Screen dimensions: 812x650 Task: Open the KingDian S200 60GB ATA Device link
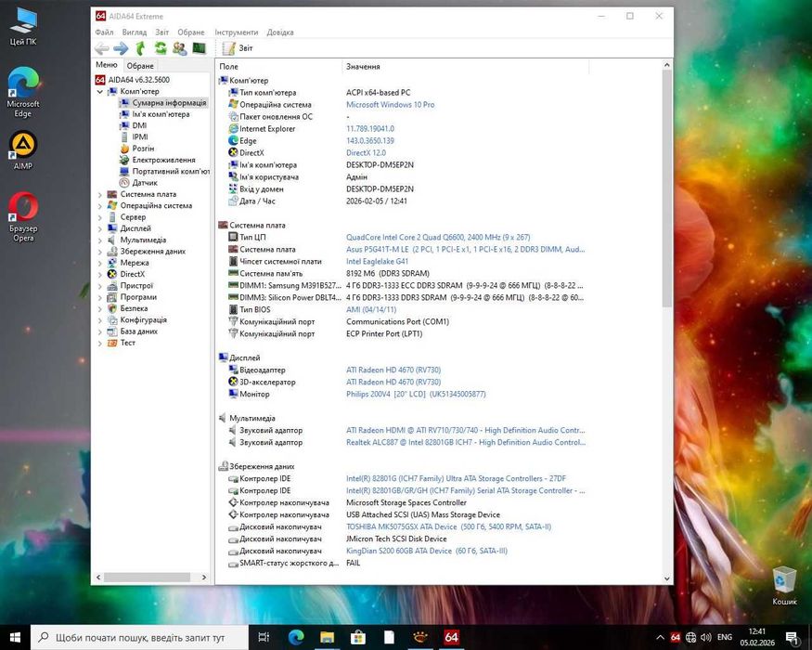(427, 552)
